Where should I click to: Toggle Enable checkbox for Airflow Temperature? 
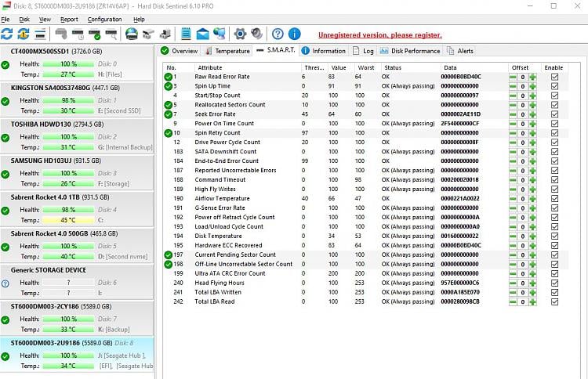[x=554, y=198]
